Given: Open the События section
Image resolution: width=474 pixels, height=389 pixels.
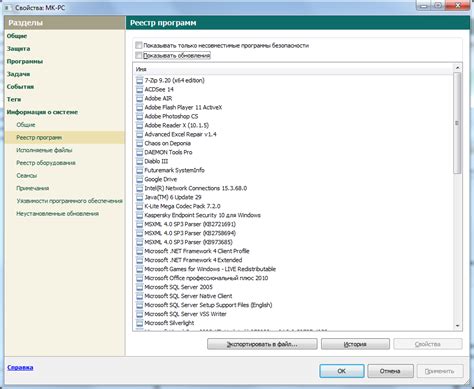Looking at the screenshot, I should point(20,87).
